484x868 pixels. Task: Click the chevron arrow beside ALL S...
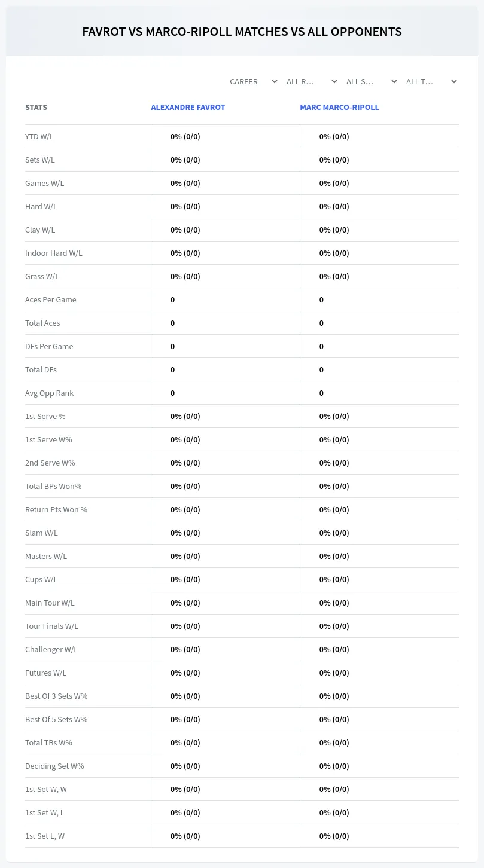(x=394, y=81)
